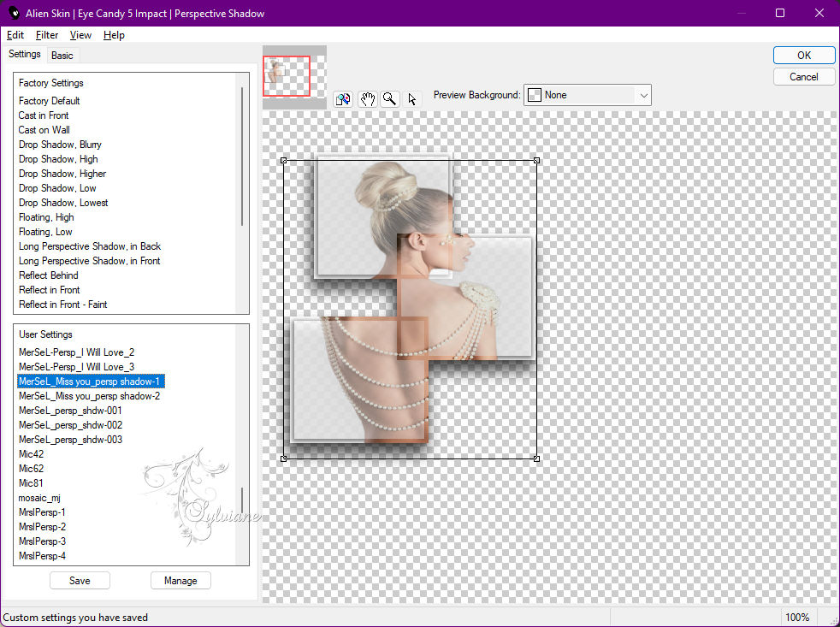Open the Help menu
This screenshot has height=627, width=840.
point(114,35)
